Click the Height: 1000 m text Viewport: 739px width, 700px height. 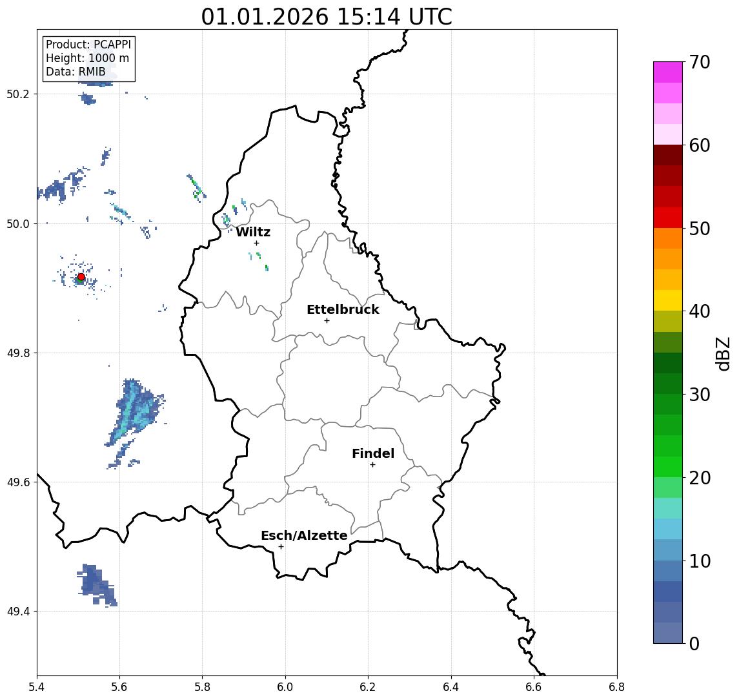(87, 58)
